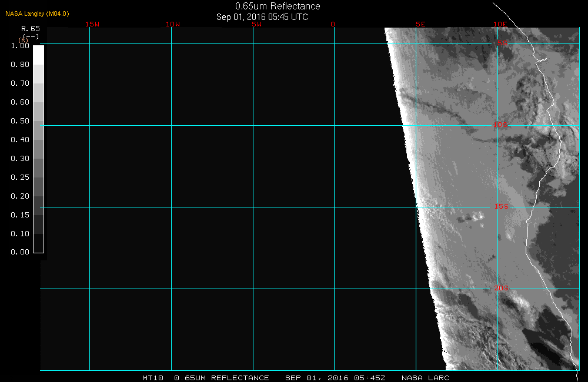This screenshot has height=382, width=588.
Task: Select the 1.00 colorbar value
Action: (x=20, y=46)
